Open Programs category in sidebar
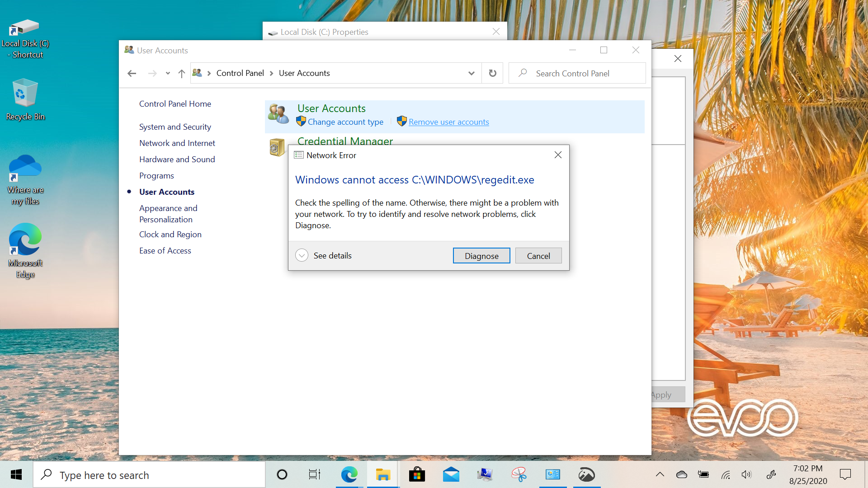The width and height of the screenshot is (868, 488). [x=156, y=176]
